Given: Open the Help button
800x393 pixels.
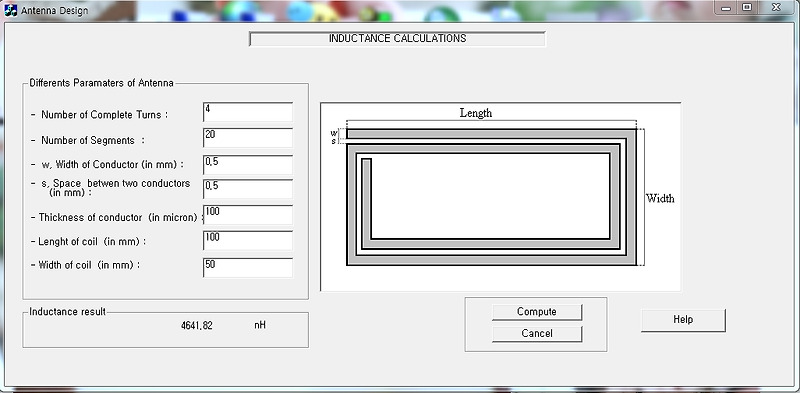Looking at the screenshot, I should [683, 320].
